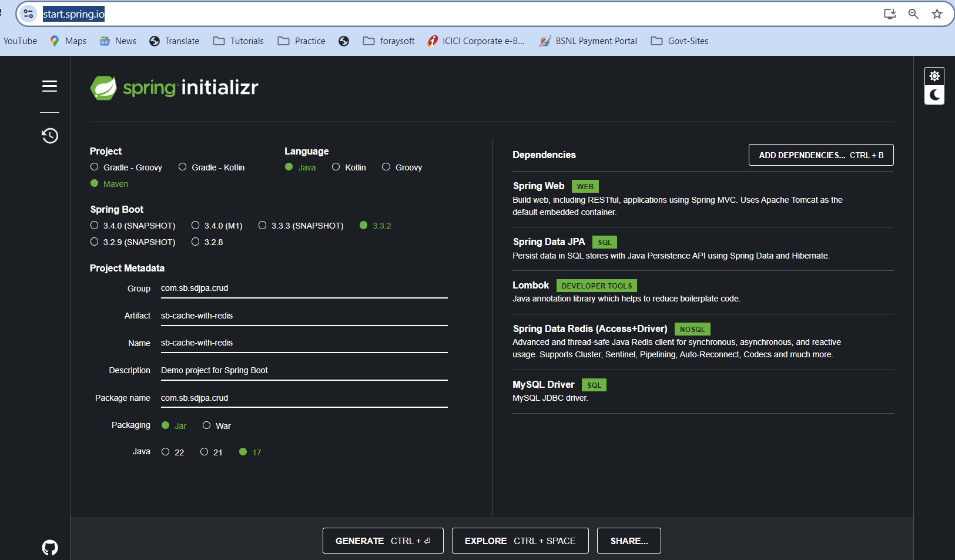Click Add Dependencies button
This screenshot has width=955, height=560.
pyautogui.click(x=820, y=155)
